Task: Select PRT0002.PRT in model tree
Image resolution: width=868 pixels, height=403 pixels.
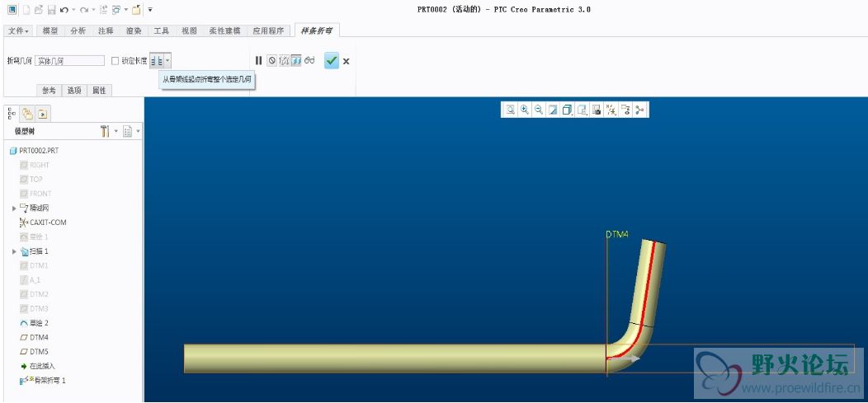Action: point(34,150)
